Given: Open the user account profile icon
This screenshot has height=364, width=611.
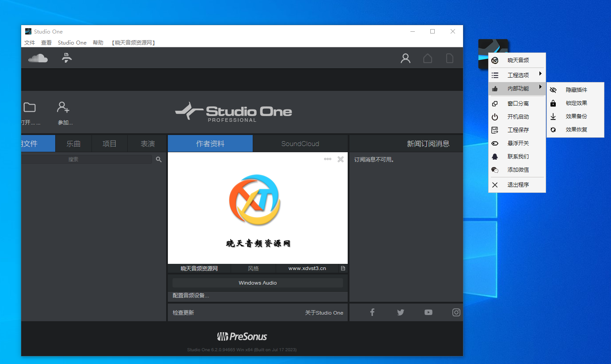Looking at the screenshot, I should point(406,58).
